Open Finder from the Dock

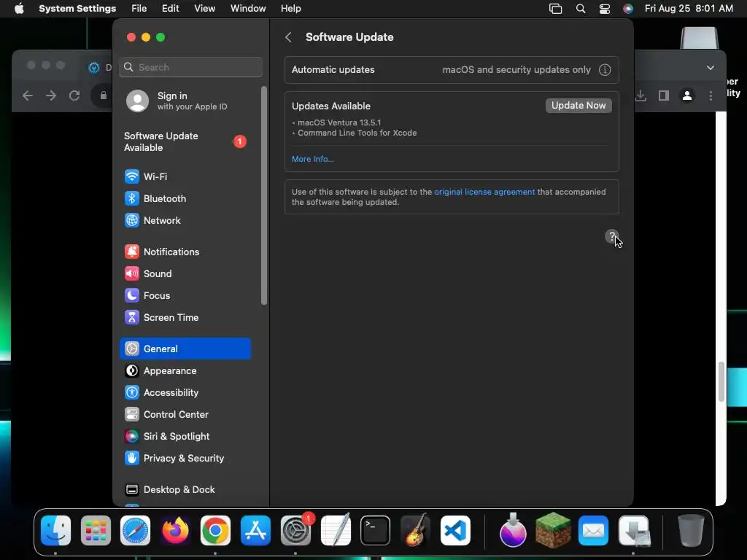pyautogui.click(x=55, y=531)
